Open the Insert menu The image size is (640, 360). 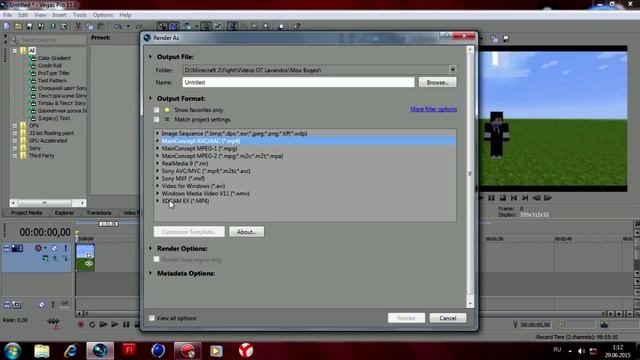(59, 15)
